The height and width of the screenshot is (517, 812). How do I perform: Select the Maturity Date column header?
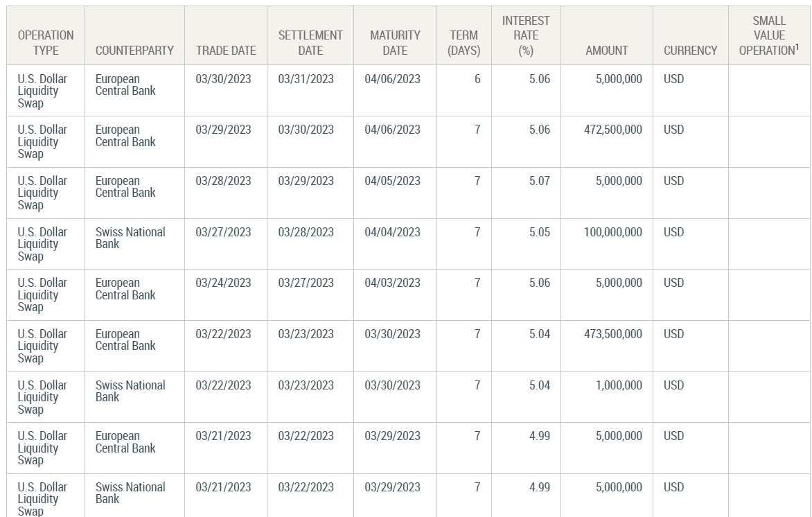pos(395,42)
